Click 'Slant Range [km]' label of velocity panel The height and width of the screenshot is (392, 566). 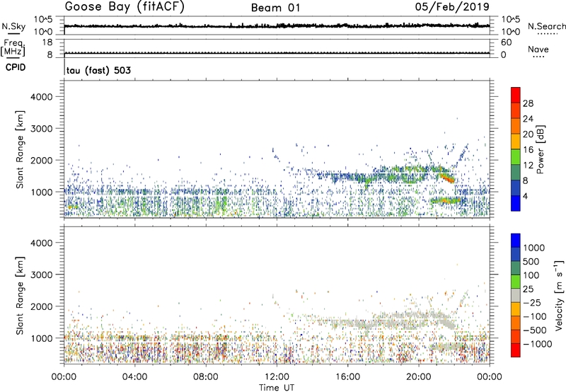[x=21, y=296]
